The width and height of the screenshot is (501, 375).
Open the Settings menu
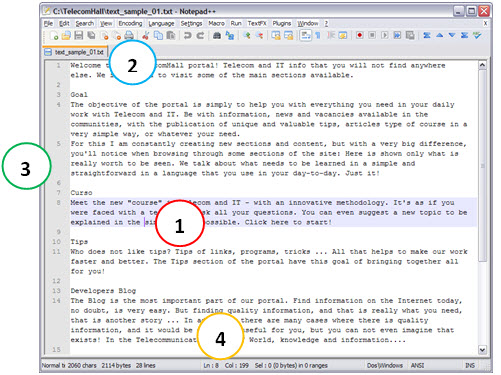click(191, 23)
